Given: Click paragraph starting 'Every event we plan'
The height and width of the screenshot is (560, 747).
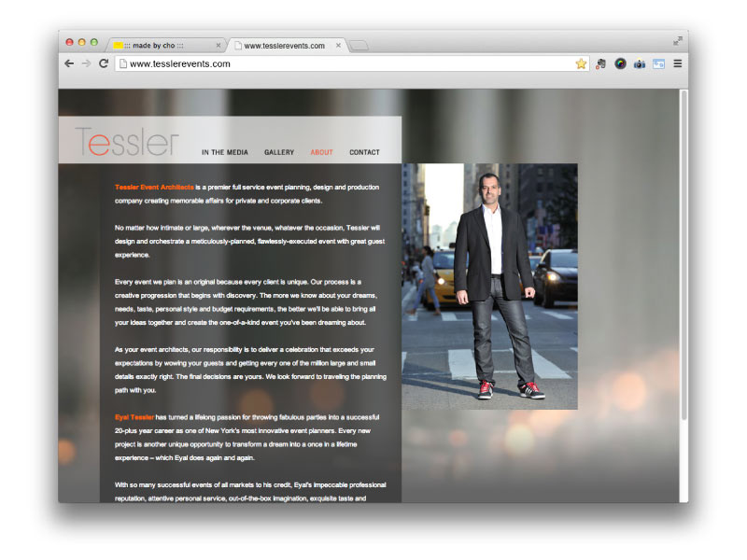Looking at the screenshot, I should pos(246,302).
